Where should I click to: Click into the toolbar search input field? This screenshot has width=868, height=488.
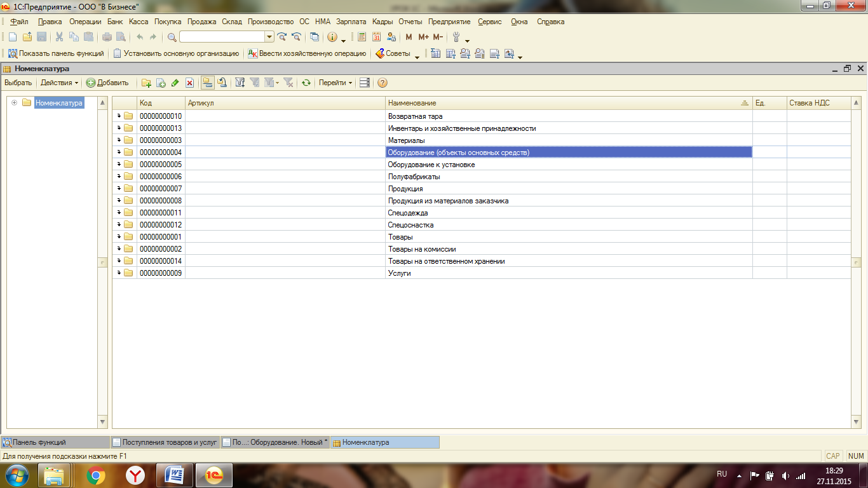tap(222, 37)
